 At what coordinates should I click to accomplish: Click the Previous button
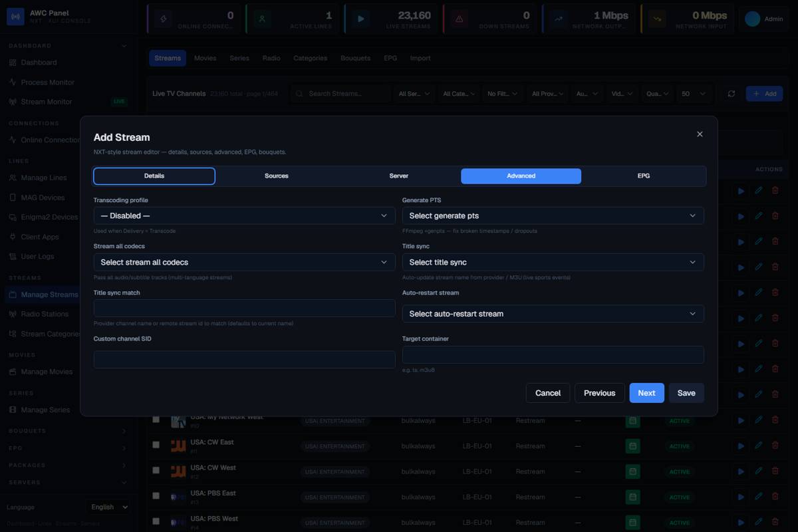[x=600, y=393]
